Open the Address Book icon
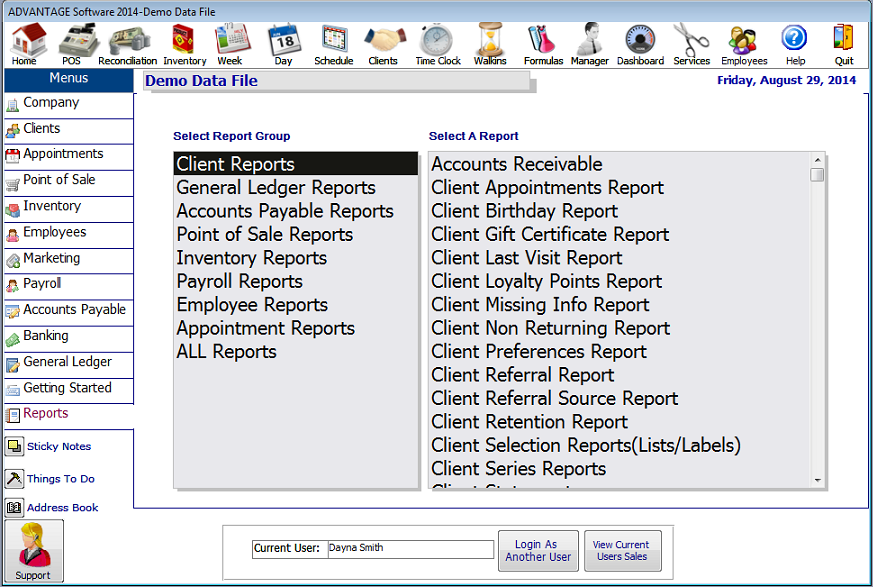 pyautogui.click(x=14, y=507)
